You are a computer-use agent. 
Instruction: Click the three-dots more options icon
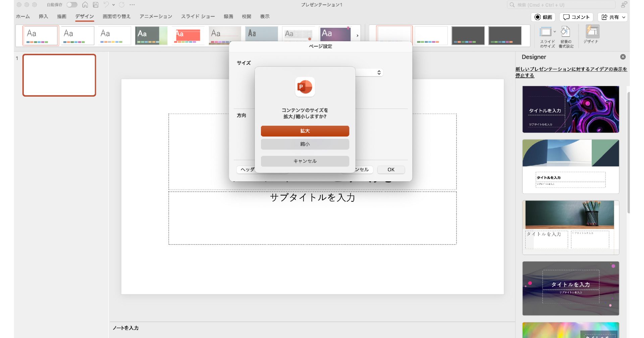coord(132,5)
